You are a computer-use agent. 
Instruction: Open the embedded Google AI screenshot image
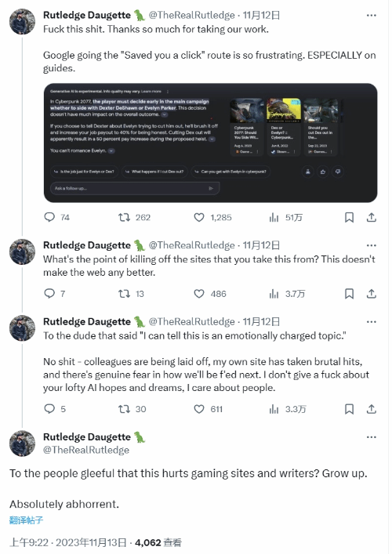210,143
